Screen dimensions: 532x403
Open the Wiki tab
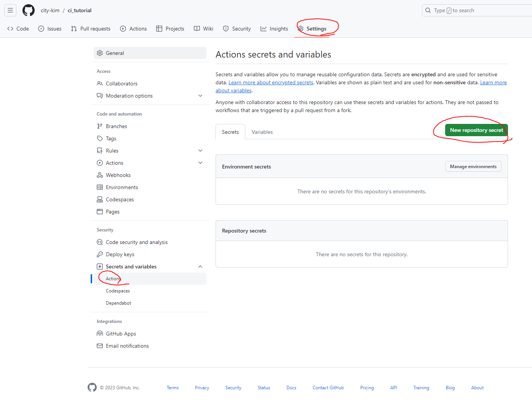[203, 29]
